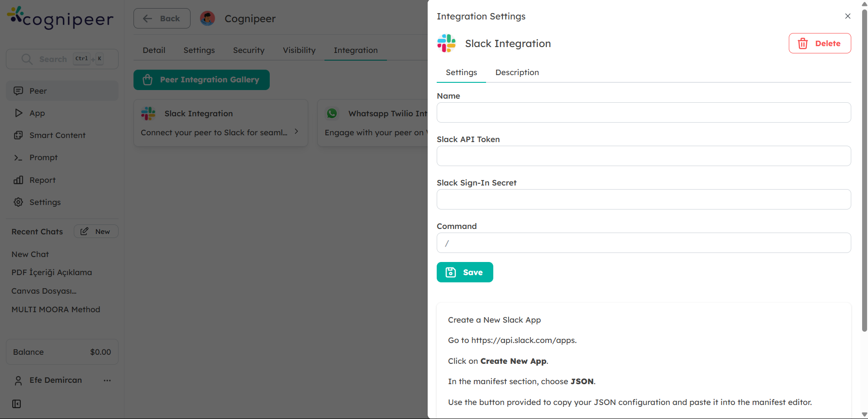The height and width of the screenshot is (419, 868).
Task: Expand the Slack Integration card chevron
Action: tap(296, 132)
